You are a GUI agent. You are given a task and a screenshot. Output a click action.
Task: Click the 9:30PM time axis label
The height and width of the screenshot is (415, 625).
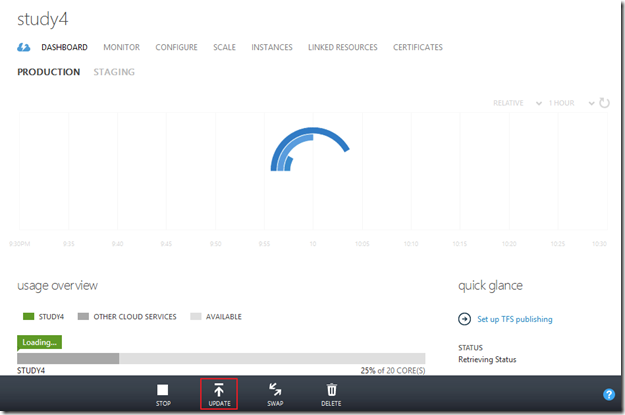[20, 244]
